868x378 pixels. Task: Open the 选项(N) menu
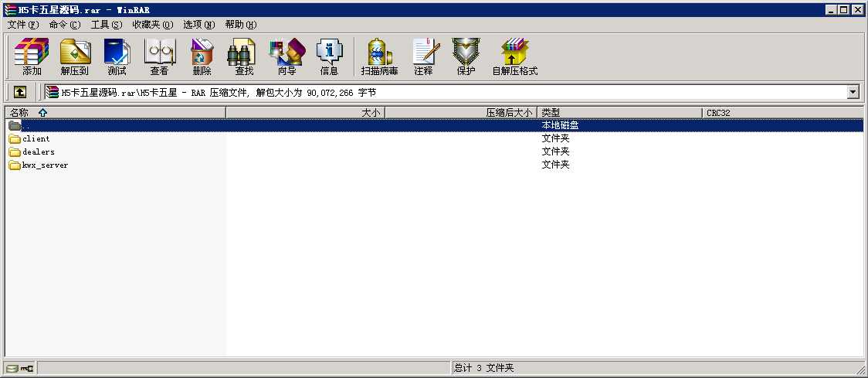(x=198, y=25)
